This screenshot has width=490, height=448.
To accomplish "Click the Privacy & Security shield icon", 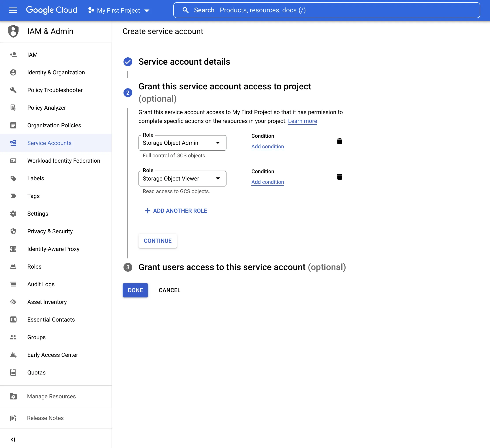I will (x=13, y=231).
